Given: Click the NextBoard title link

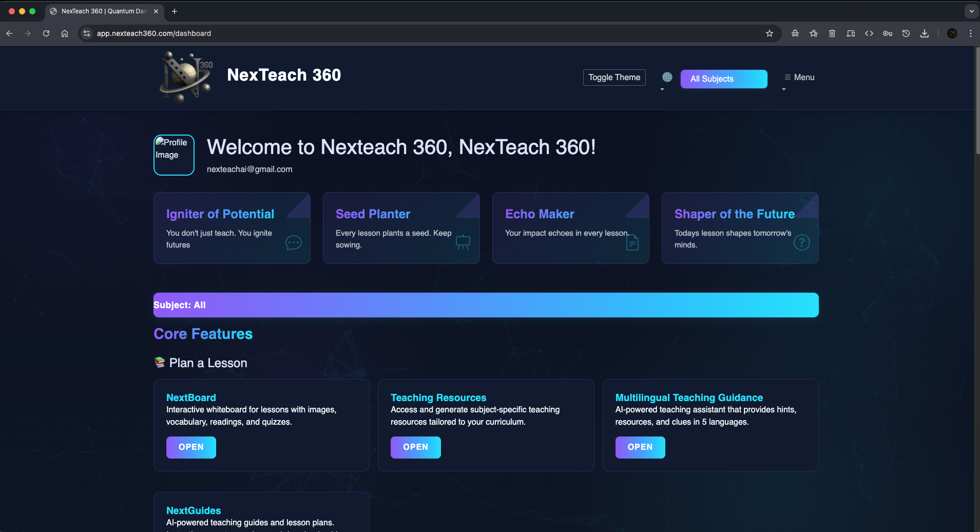Looking at the screenshot, I should [191, 397].
